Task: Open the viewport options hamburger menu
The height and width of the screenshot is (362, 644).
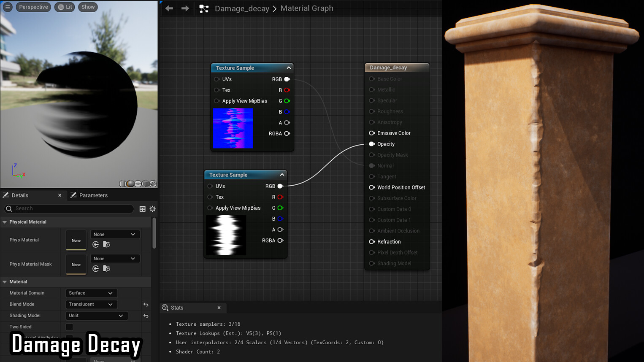Action: tap(7, 6)
